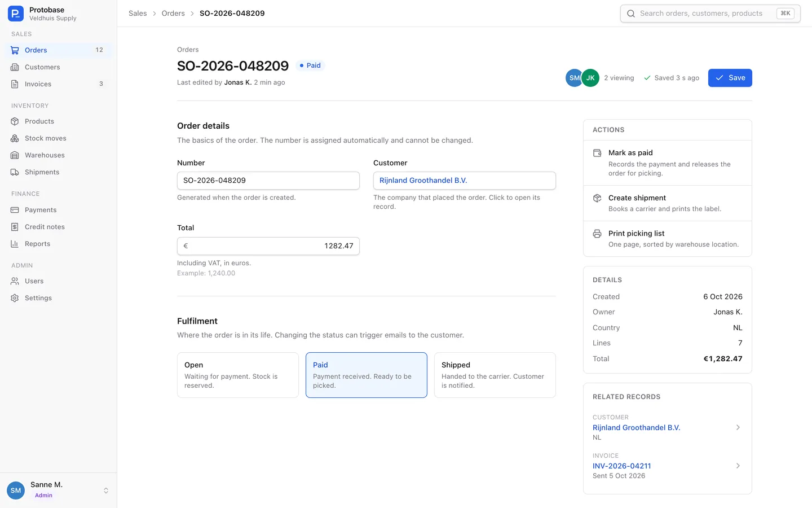
Task: Select the Open fulfilment status
Action: click(x=238, y=375)
